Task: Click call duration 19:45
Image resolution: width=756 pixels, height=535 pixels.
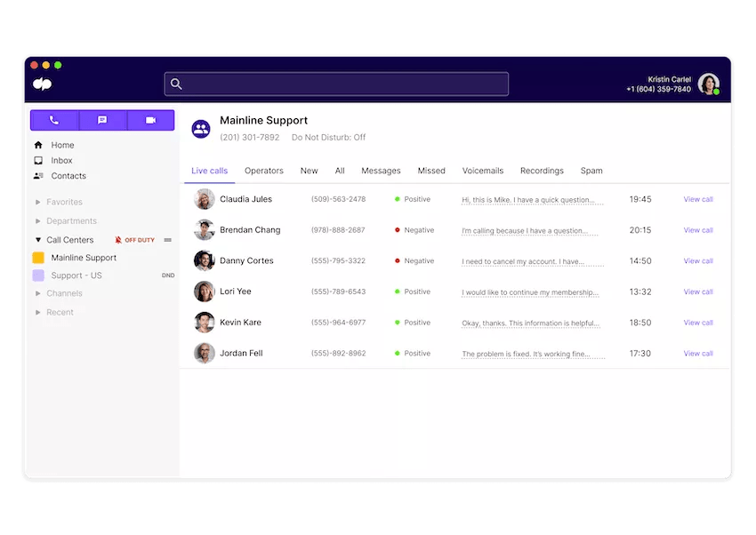Action: click(640, 199)
